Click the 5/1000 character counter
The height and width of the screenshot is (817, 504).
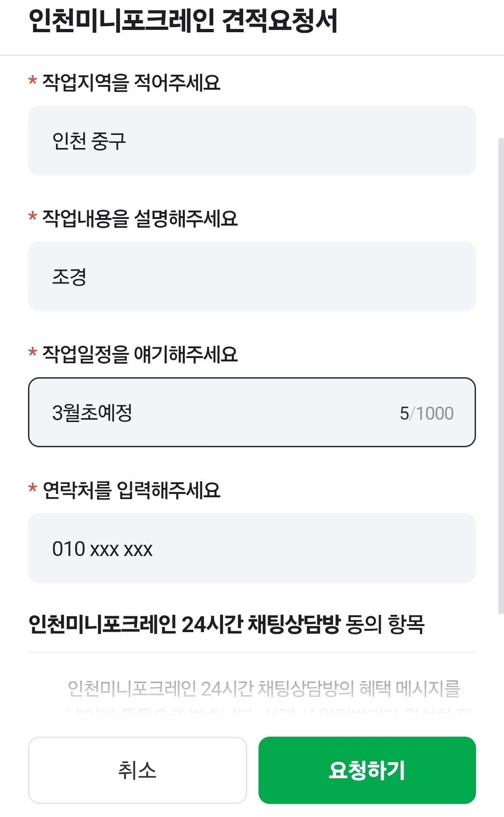pyautogui.click(x=427, y=413)
